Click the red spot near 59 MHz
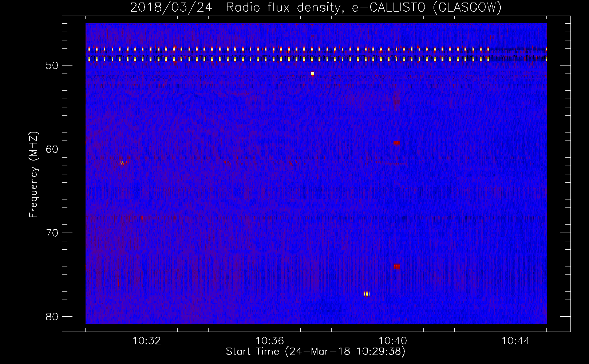This screenshot has width=589, height=364. (x=397, y=143)
